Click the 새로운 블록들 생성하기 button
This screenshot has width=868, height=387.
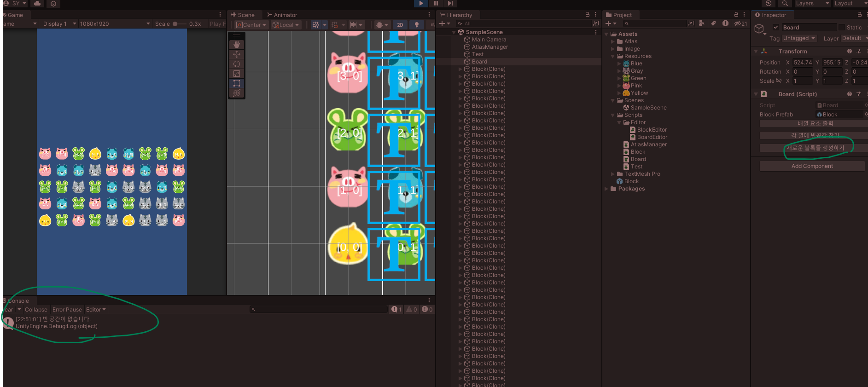[x=814, y=148]
